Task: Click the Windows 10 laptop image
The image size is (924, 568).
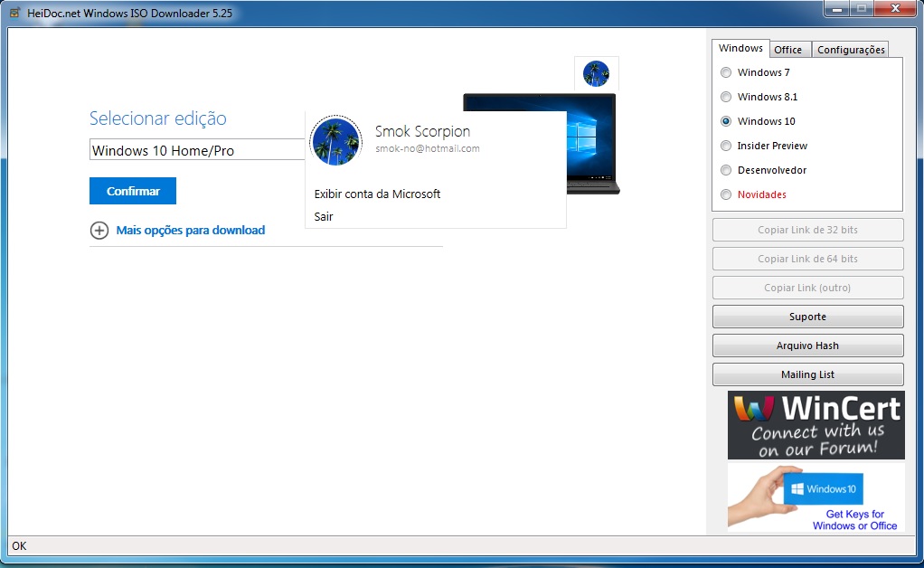Action: tap(592, 145)
